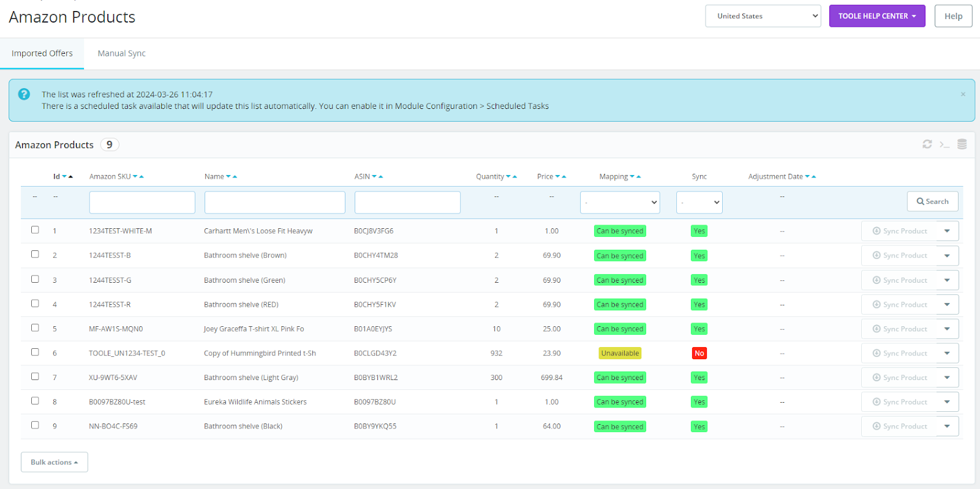980x489 pixels.
Task: Open the Mapping filter dropdown
Action: (619, 203)
